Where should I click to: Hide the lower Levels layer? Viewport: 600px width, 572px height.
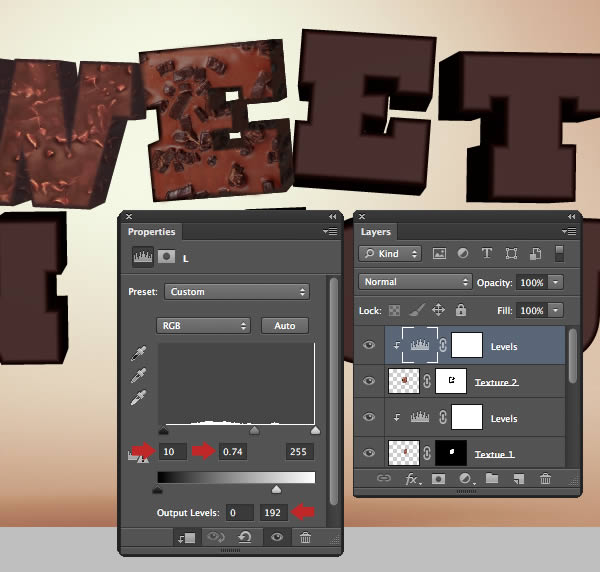369,417
